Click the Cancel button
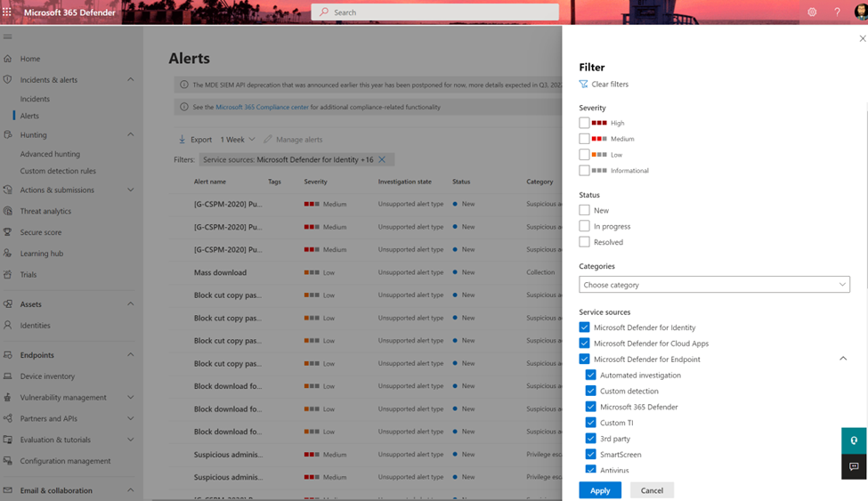Viewport: 868px width, 501px height. pyautogui.click(x=652, y=490)
